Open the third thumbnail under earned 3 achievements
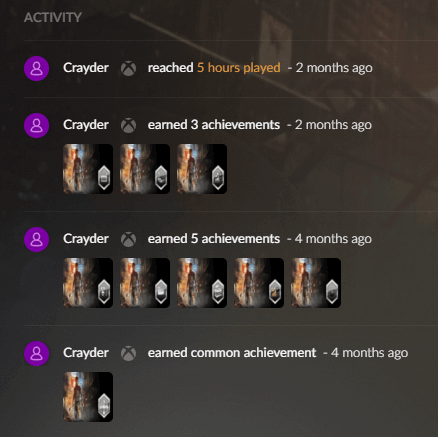Screen dimensions: 438x437 202,169
